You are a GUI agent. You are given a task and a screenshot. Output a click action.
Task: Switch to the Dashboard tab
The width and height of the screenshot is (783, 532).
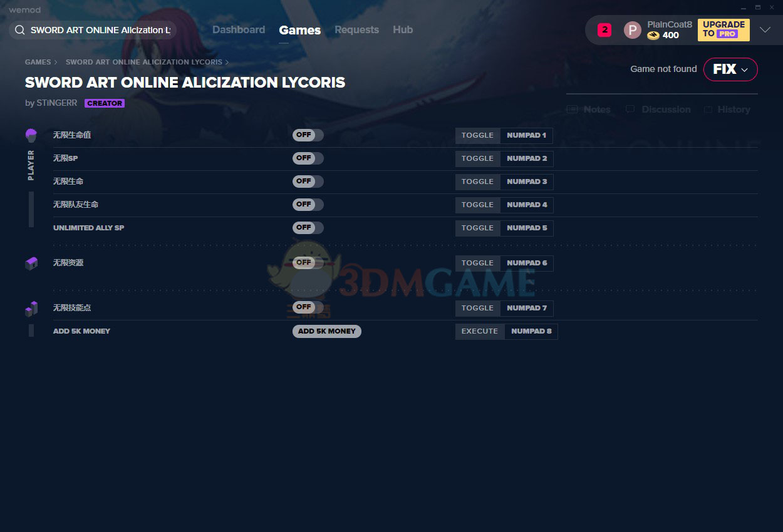(x=239, y=30)
